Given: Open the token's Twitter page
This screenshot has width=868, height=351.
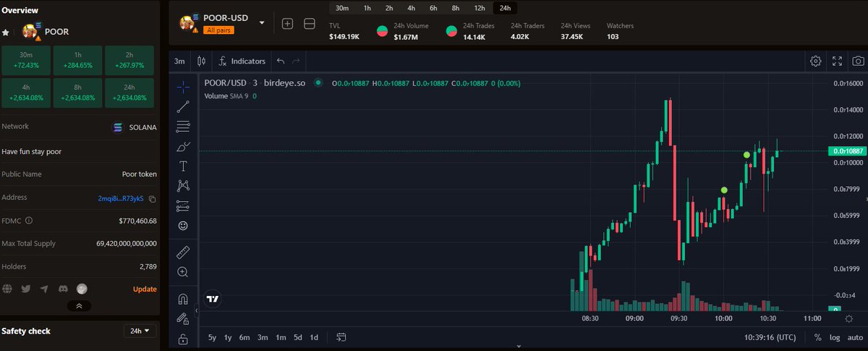Looking at the screenshot, I should pos(26,289).
